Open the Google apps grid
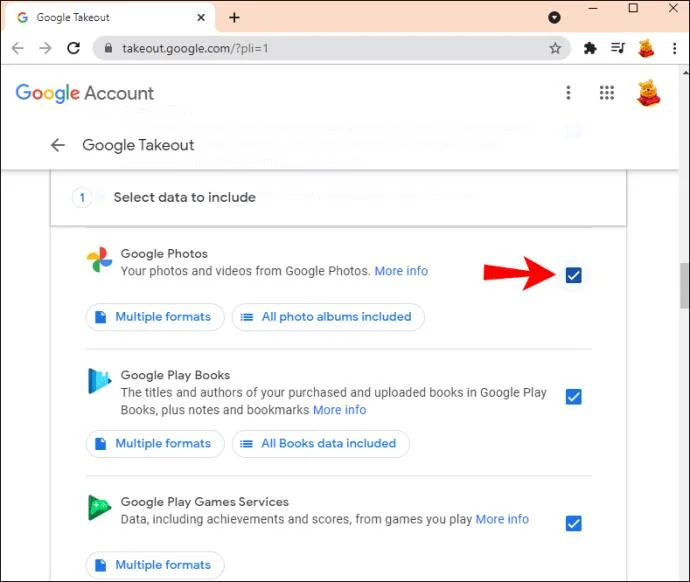690x582 pixels. point(606,93)
